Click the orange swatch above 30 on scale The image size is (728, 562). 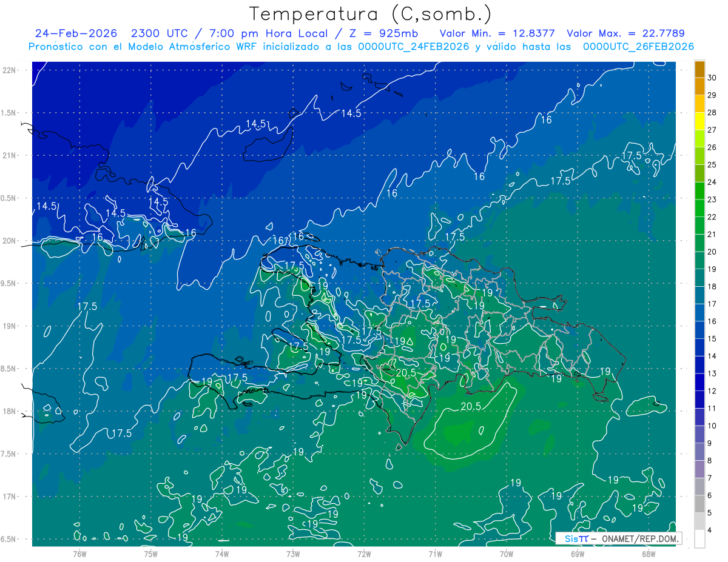coord(699,69)
